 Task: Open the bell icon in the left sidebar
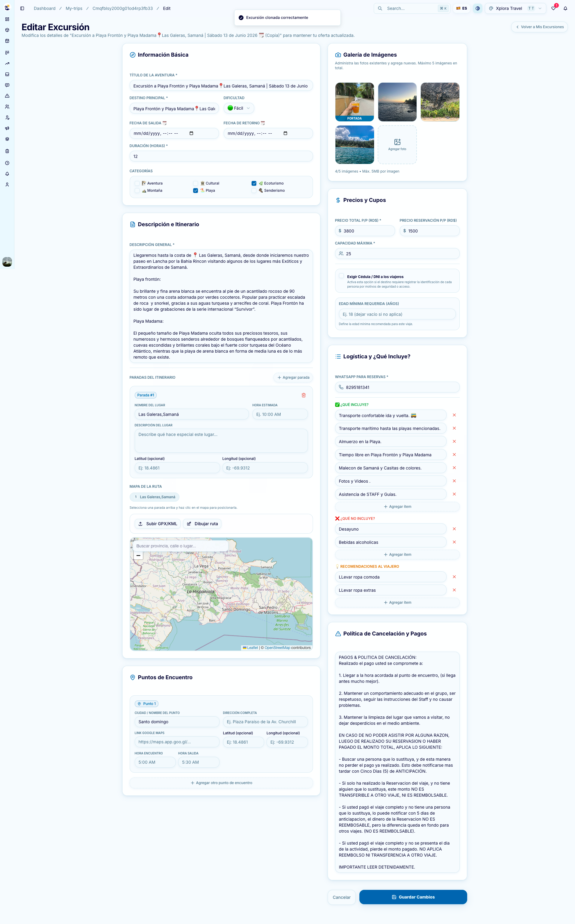point(7,174)
